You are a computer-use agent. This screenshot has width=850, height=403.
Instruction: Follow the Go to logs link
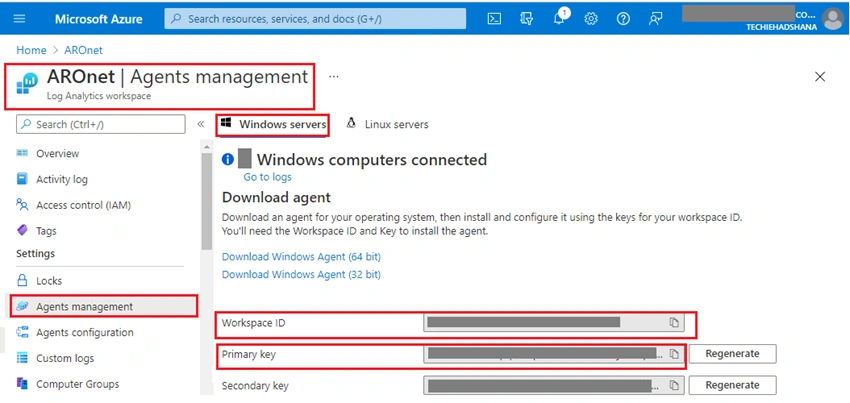tap(267, 177)
